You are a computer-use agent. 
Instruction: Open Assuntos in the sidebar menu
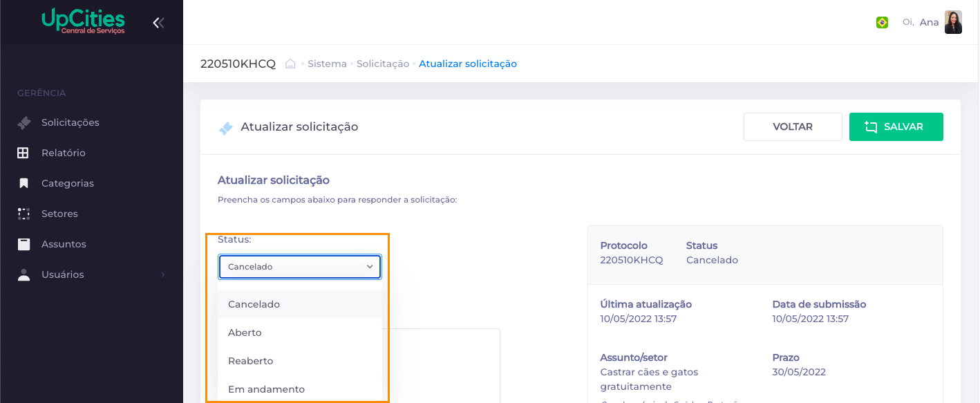tap(64, 244)
